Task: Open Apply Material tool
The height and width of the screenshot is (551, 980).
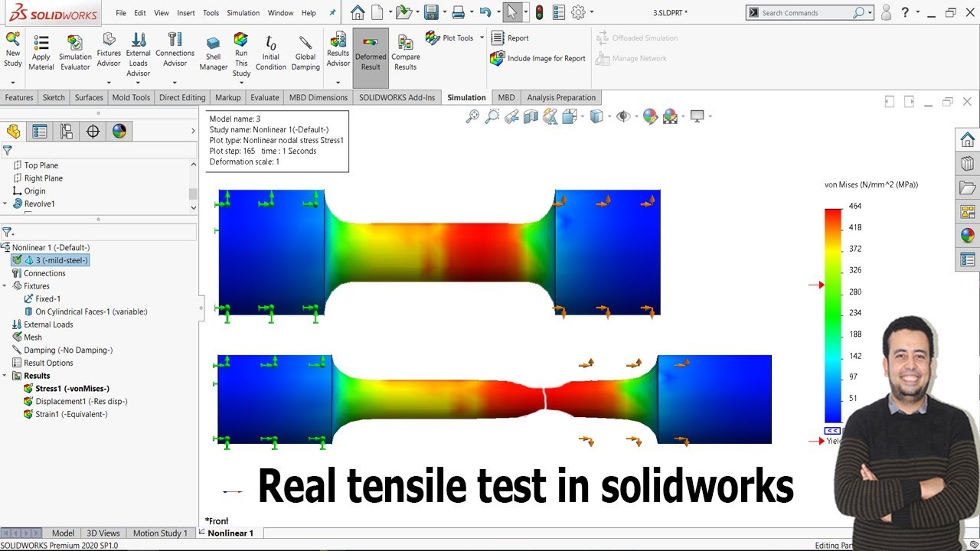Action: [41, 54]
